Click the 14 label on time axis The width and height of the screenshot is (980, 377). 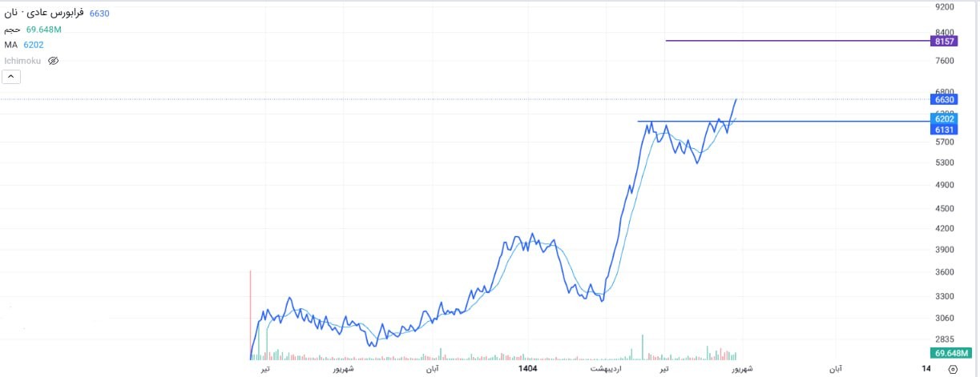click(926, 368)
